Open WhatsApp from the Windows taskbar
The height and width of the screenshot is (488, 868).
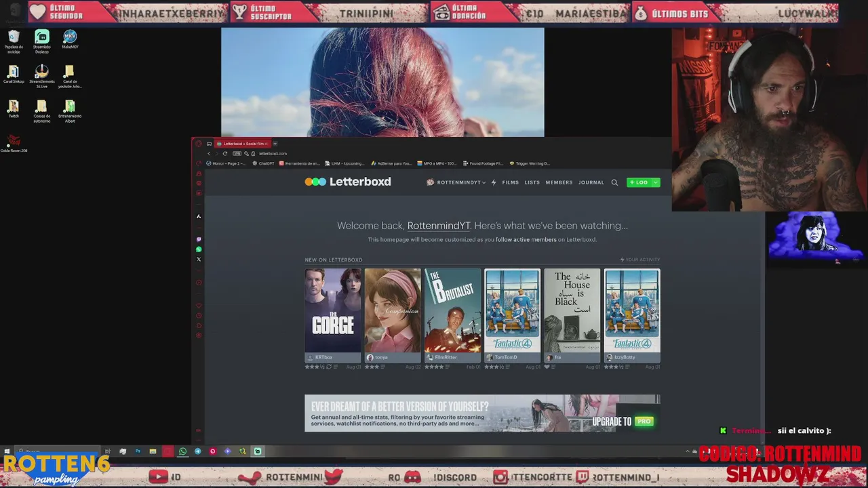(x=182, y=451)
